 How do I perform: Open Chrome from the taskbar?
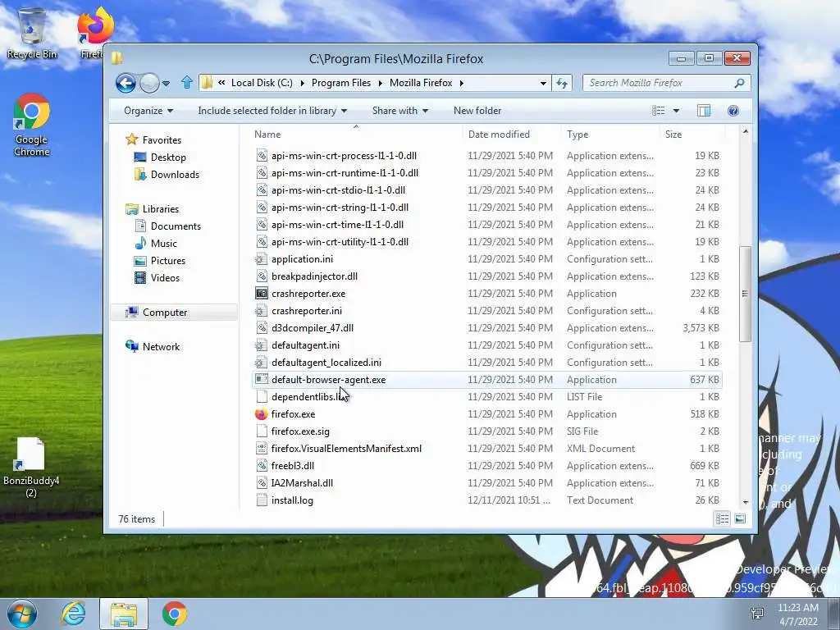click(x=175, y=614)
